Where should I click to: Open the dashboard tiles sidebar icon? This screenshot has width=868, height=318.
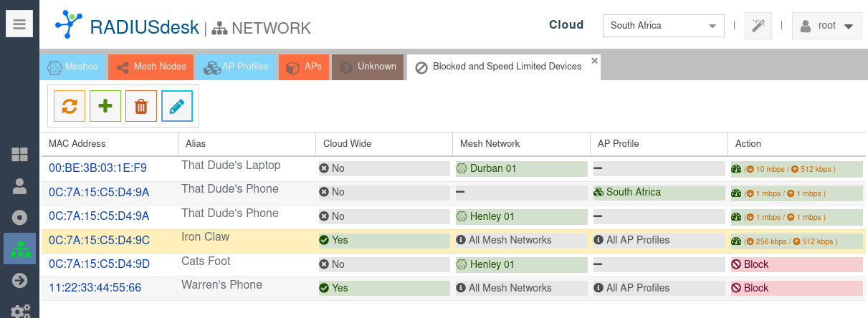19,155
